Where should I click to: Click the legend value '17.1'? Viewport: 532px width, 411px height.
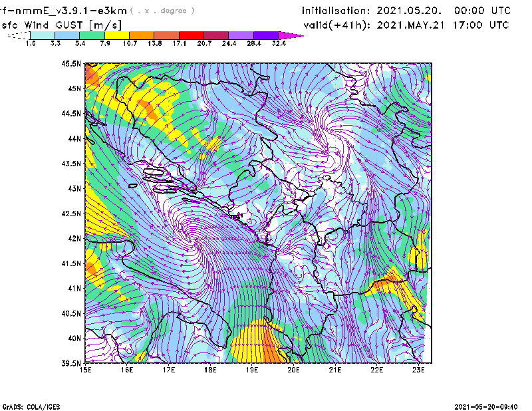[179, 43]
